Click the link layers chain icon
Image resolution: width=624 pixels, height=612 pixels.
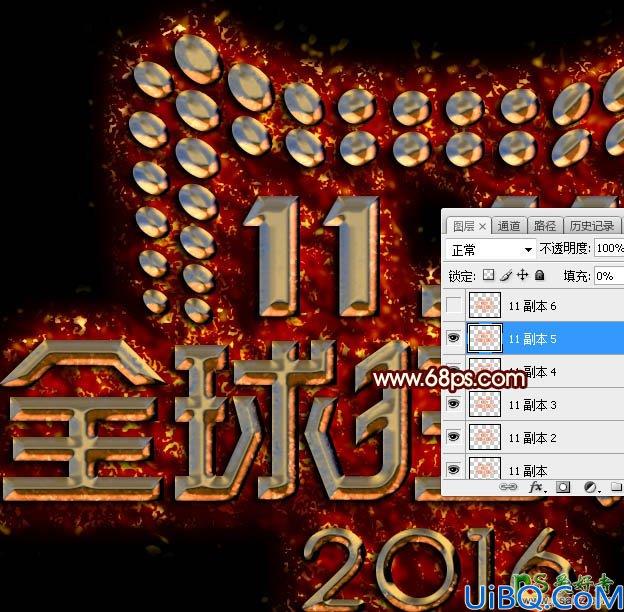tap(508, 487)
